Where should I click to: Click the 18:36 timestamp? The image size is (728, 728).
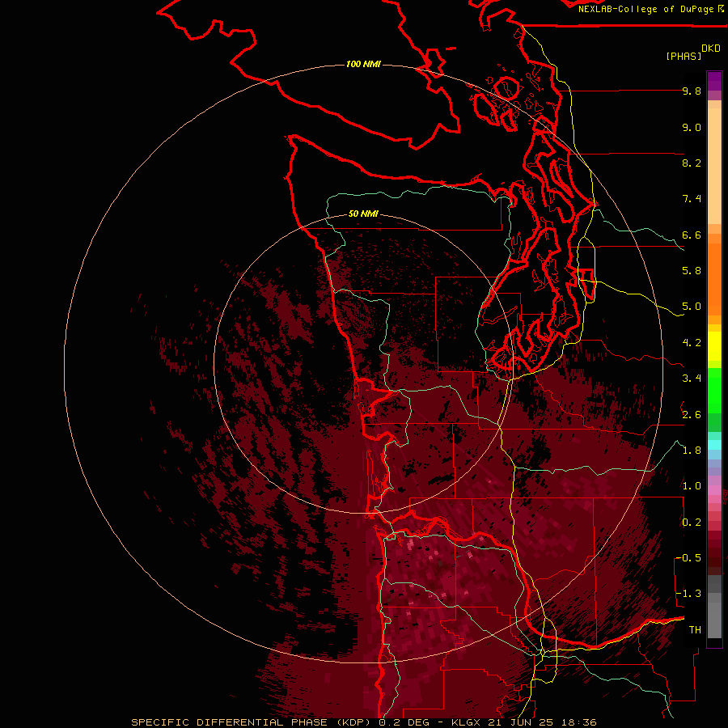coord(578,722)
